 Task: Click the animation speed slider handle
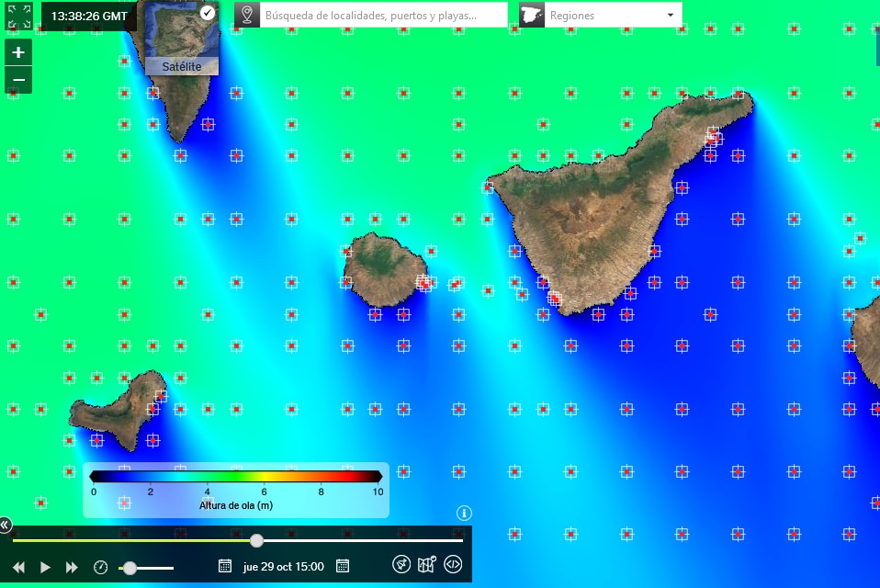130,568
